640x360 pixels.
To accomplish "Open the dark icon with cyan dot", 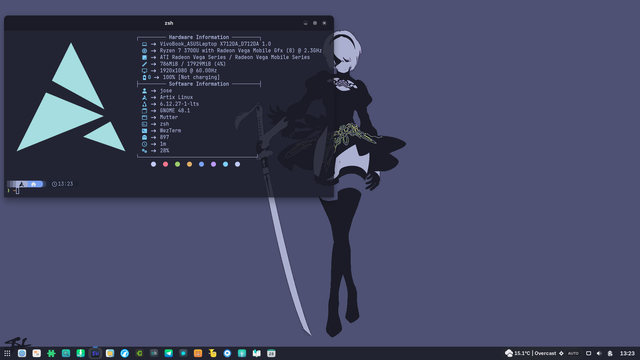I will pos(183,353).
